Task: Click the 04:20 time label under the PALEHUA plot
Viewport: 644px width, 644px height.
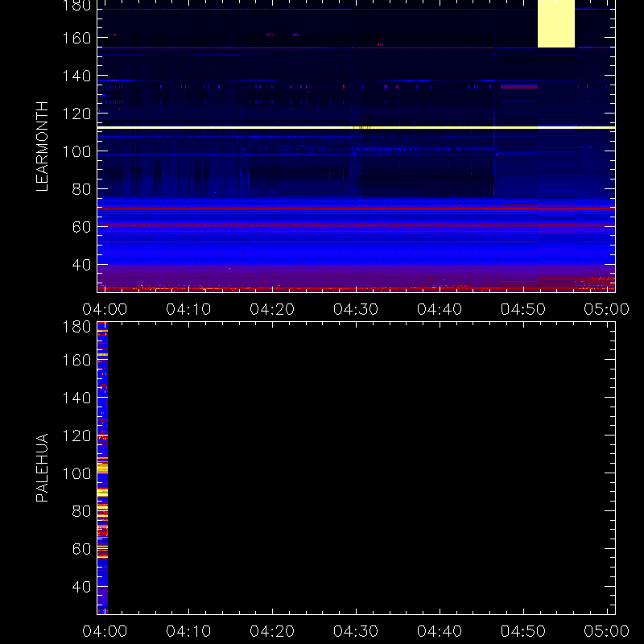Action: click(x=272, y=631)
